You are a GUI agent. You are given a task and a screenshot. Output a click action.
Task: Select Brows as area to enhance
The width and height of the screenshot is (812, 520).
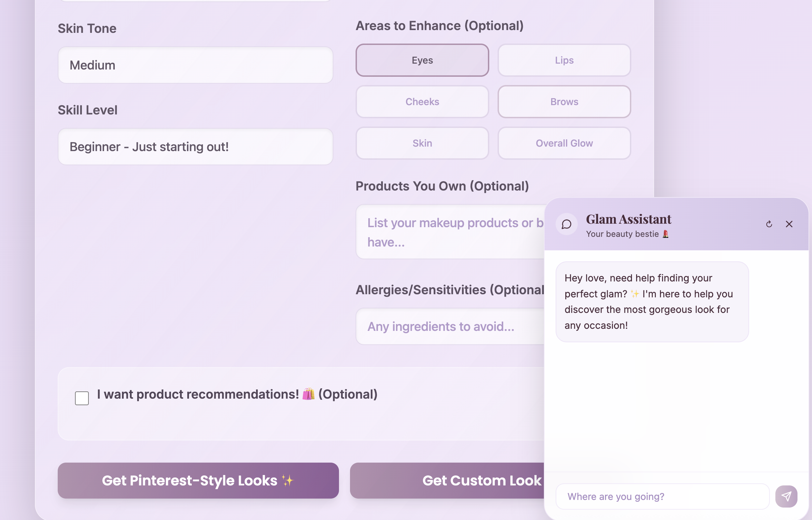[x=564, y=102]
